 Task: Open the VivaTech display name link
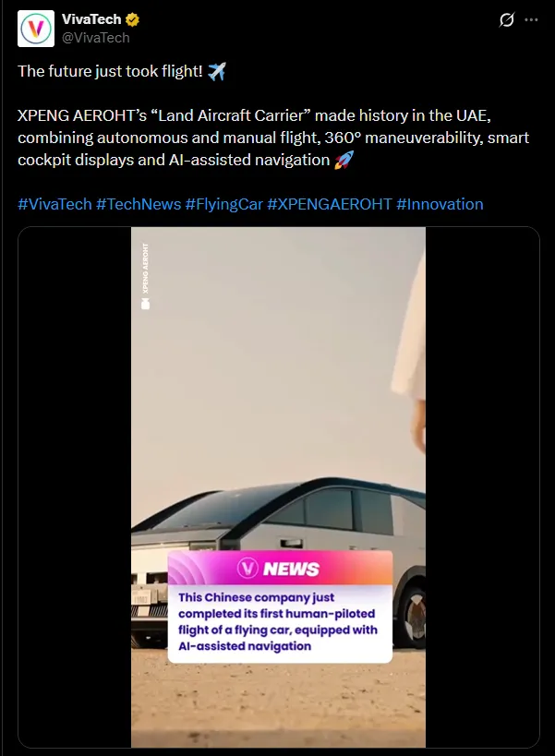click(x=91, y=19)
